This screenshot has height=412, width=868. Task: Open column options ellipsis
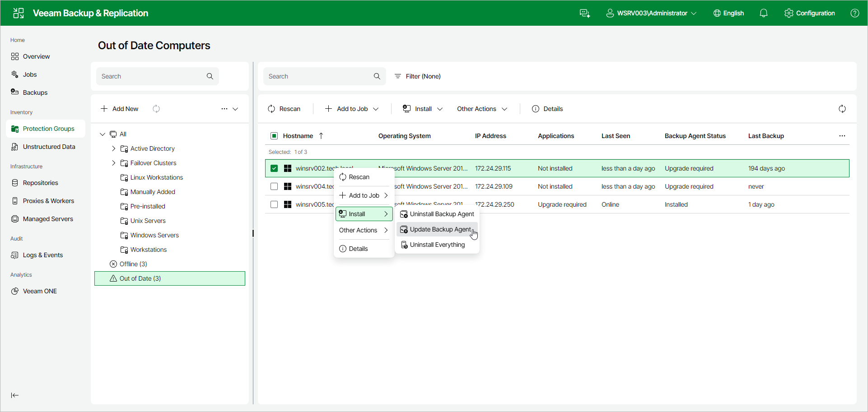click(842, 136)
